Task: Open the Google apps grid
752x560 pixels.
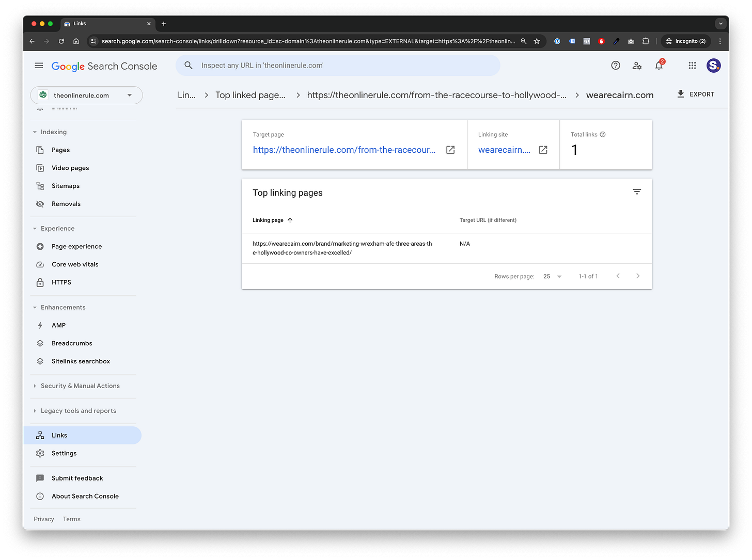Action: pyautogui.click(x=692, y=66)
